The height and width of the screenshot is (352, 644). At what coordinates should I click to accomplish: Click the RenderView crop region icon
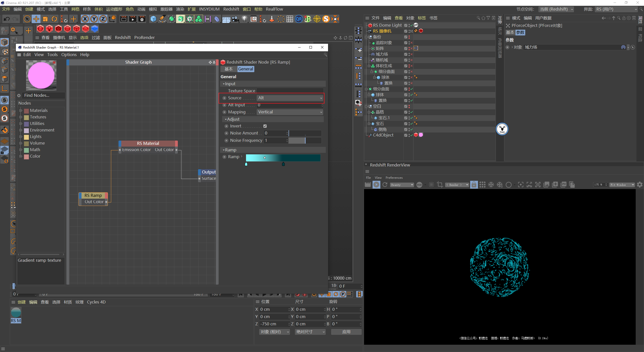440,185
